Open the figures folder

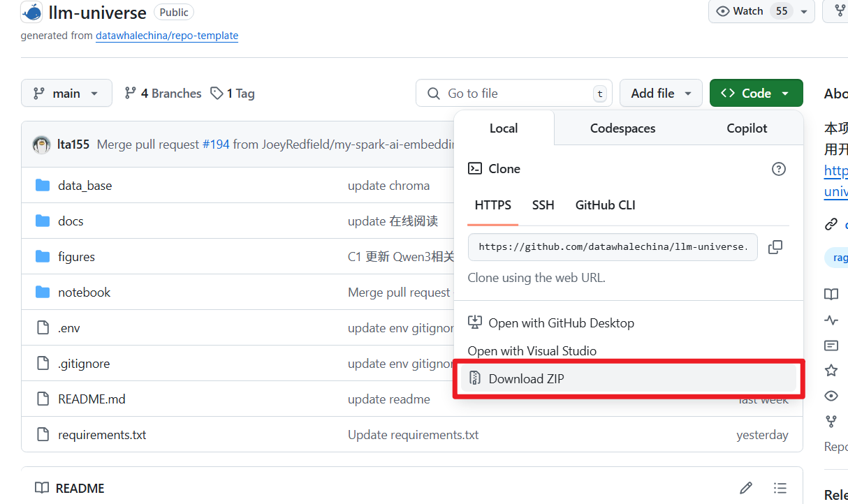76,256
